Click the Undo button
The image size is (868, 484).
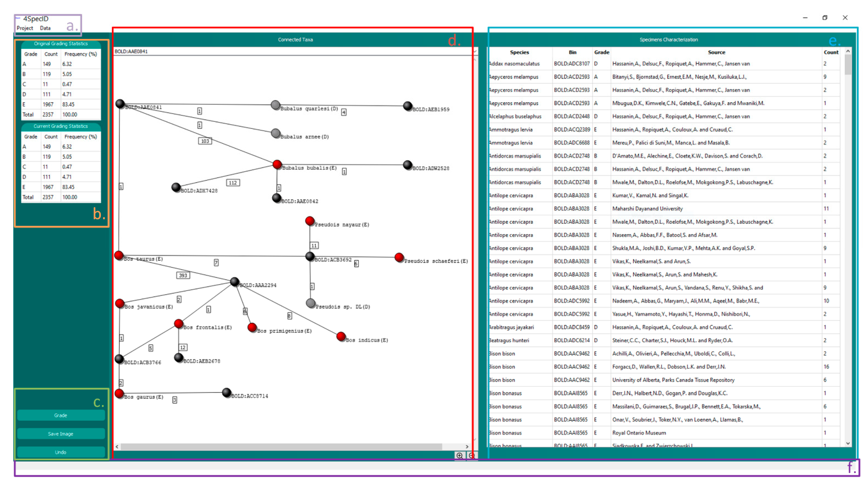coord(61,452)
